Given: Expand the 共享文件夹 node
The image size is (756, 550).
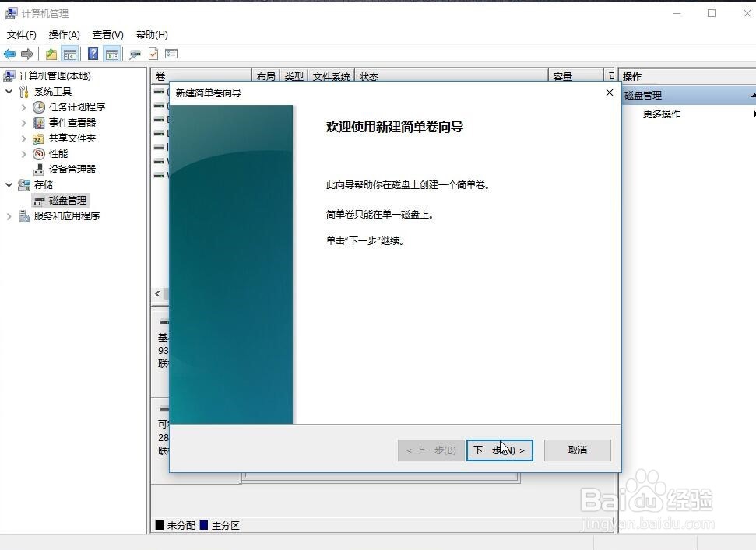Looking at the screenshot, I should click(23, 138).
